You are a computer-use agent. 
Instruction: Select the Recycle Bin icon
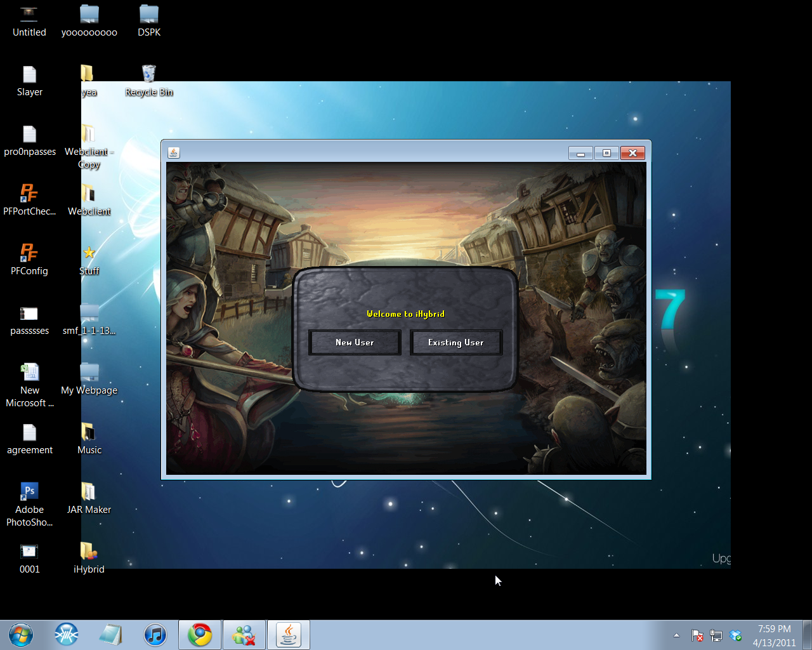pos(148,81)
